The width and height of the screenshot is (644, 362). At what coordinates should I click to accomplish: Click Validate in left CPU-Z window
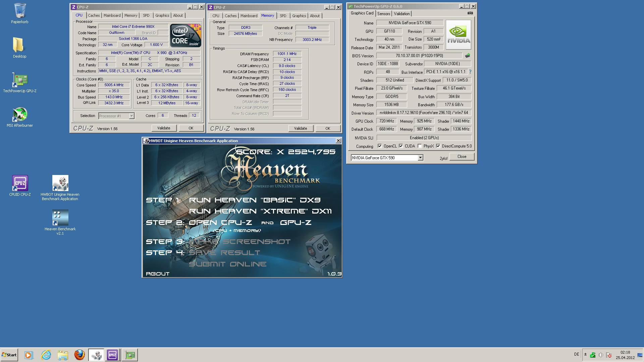pyautogui.click(x=164, y=128)
